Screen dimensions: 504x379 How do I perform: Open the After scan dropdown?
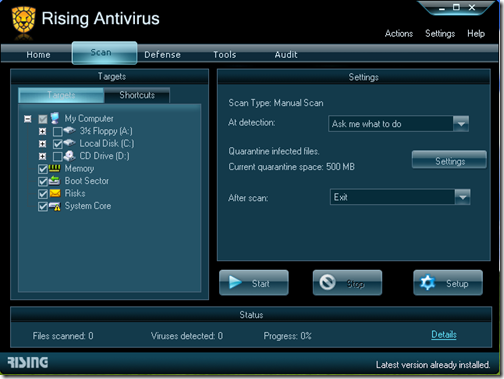point(463,197)
